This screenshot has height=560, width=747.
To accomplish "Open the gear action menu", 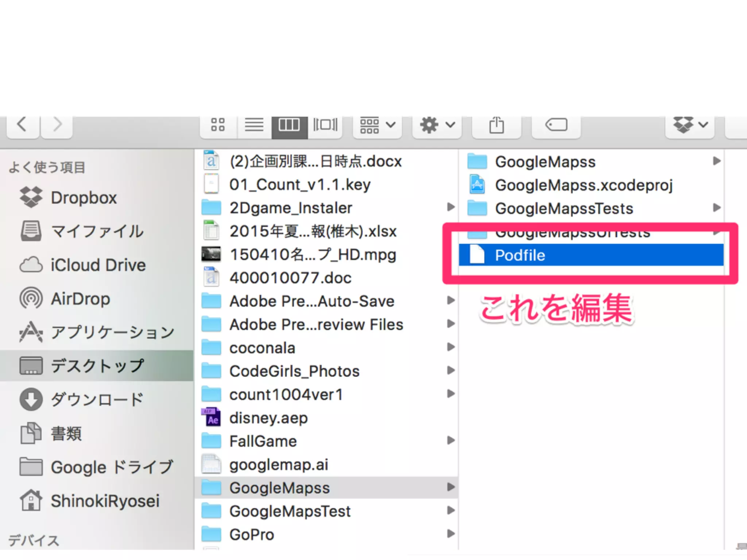I will 437,125.
